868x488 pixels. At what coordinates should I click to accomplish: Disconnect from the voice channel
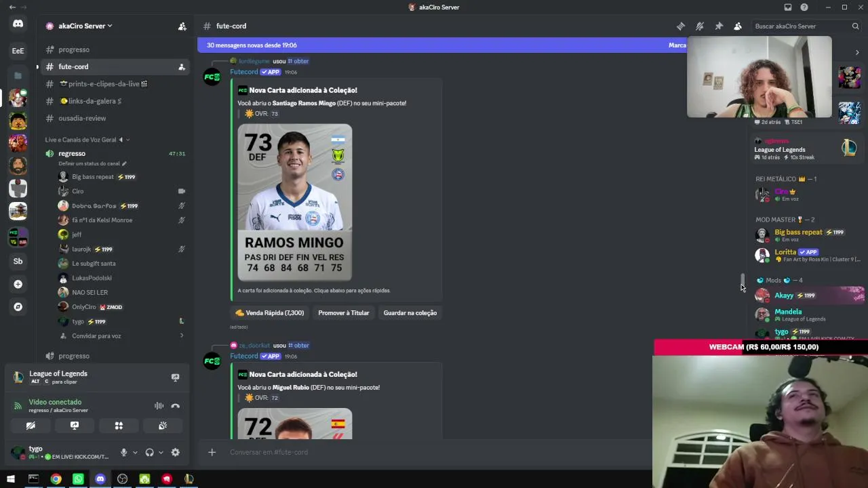tap(176, 406)
